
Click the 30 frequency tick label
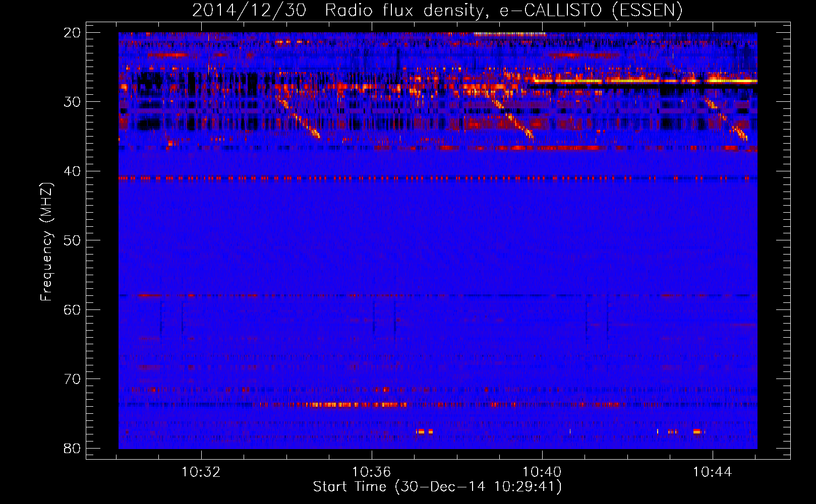coord(72,102)
